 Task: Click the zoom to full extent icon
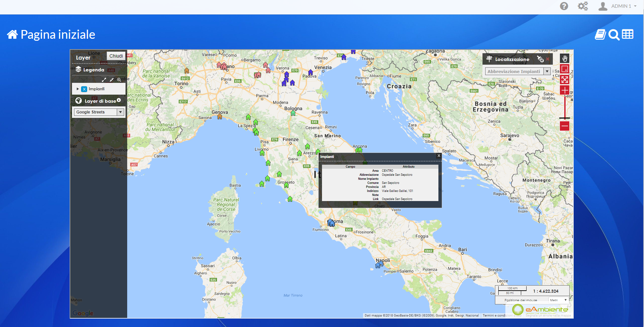pos(565,79)
